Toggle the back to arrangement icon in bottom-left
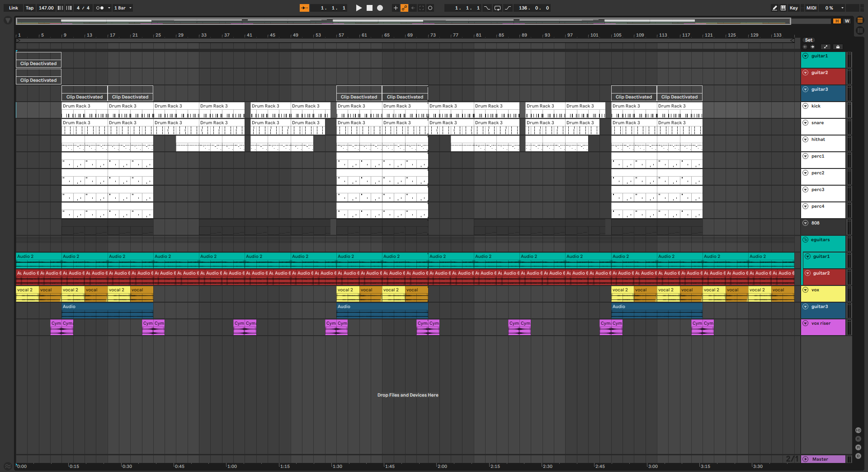 (x=8, y=467)
